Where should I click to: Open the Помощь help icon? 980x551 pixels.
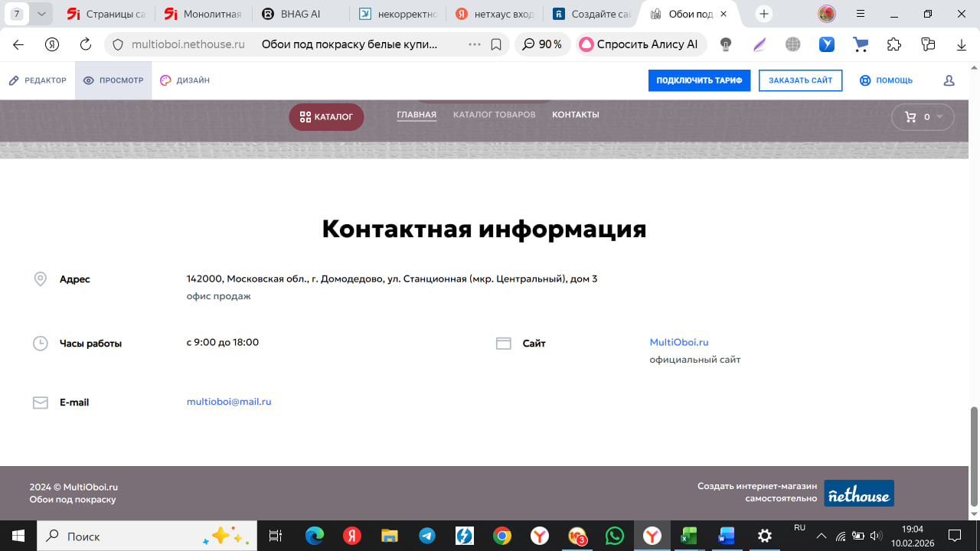point(886,80)
